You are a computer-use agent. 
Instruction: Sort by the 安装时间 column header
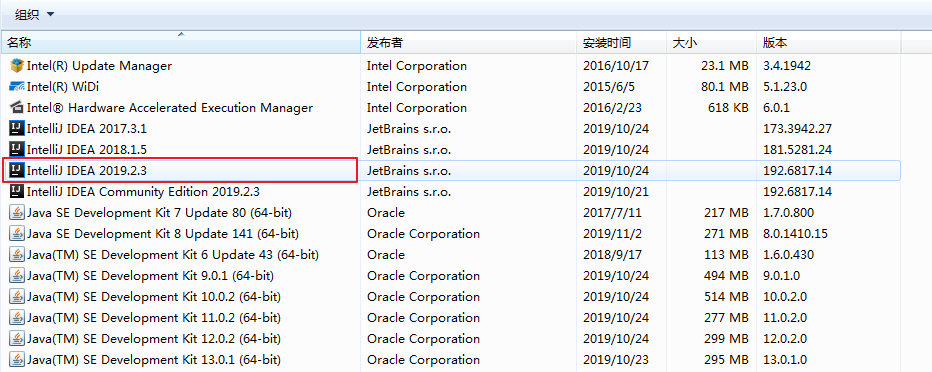[x=622, y=43]
